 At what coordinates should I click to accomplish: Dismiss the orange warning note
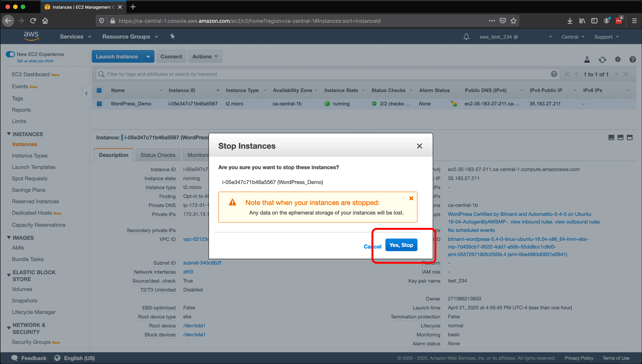(x=411, y=198)
